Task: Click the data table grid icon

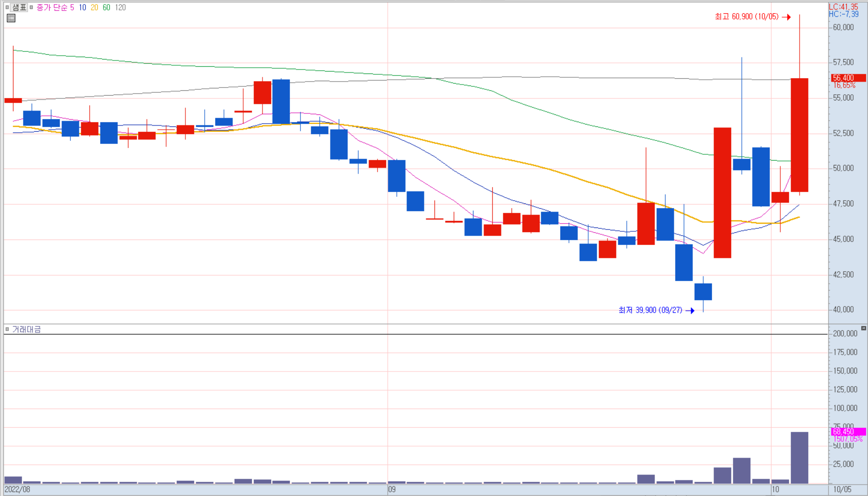Action: click(x=11, y=18)
